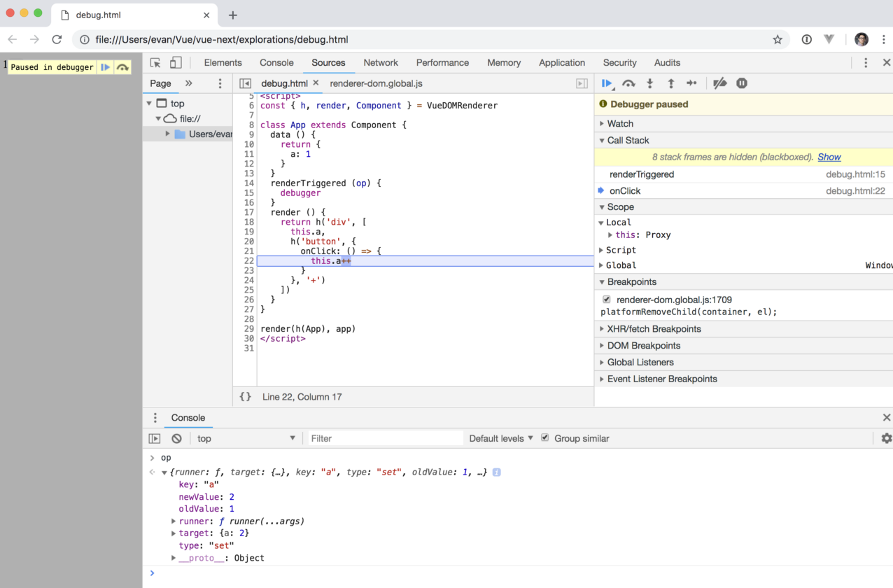Click the console Filter input field
The image size is (893, 588).
point(385,438)
